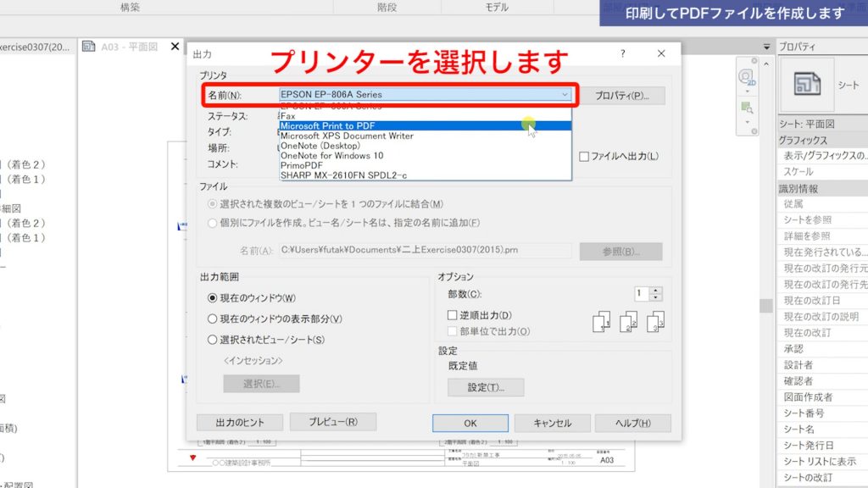Viewport: 868px width, 488px height.
Task: Increase copies with the 部数 up stepper
Action: (655, 290)
